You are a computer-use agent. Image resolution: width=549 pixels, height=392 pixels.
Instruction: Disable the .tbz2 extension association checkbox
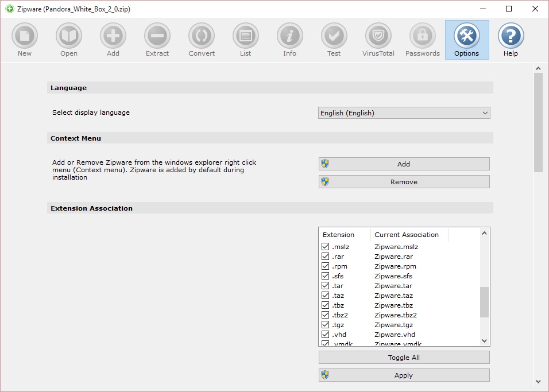(325, 315)
